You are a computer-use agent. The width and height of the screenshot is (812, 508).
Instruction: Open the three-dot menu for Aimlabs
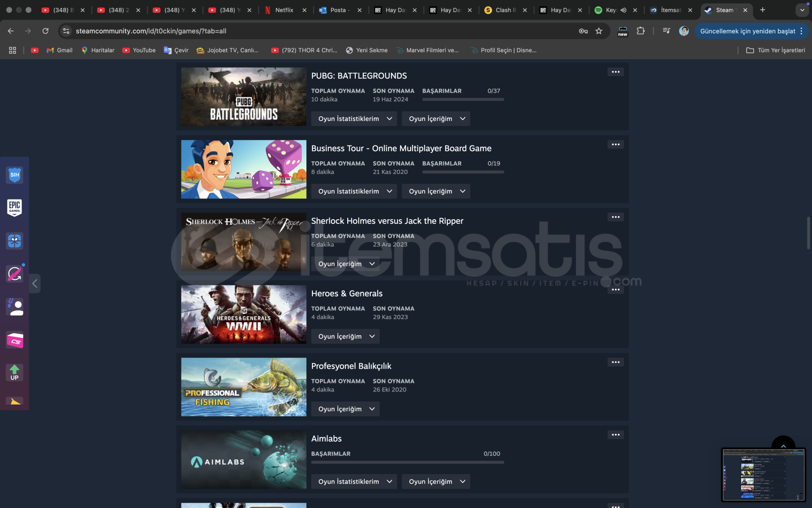click(x=616, y=435)
